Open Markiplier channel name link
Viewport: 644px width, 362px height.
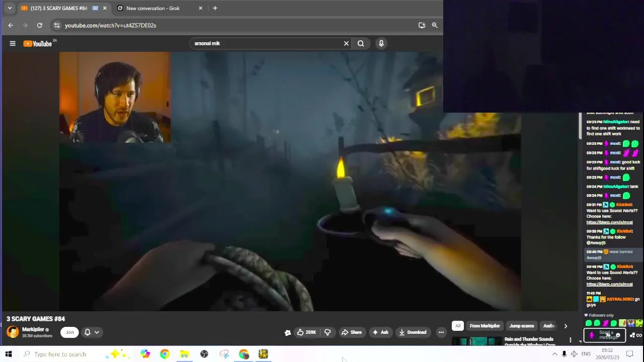point(33,329)
